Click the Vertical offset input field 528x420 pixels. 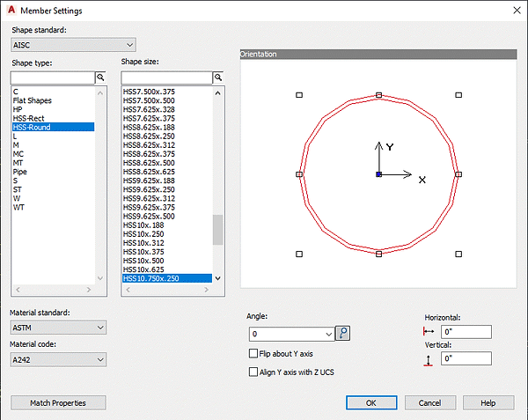(466, 358)
